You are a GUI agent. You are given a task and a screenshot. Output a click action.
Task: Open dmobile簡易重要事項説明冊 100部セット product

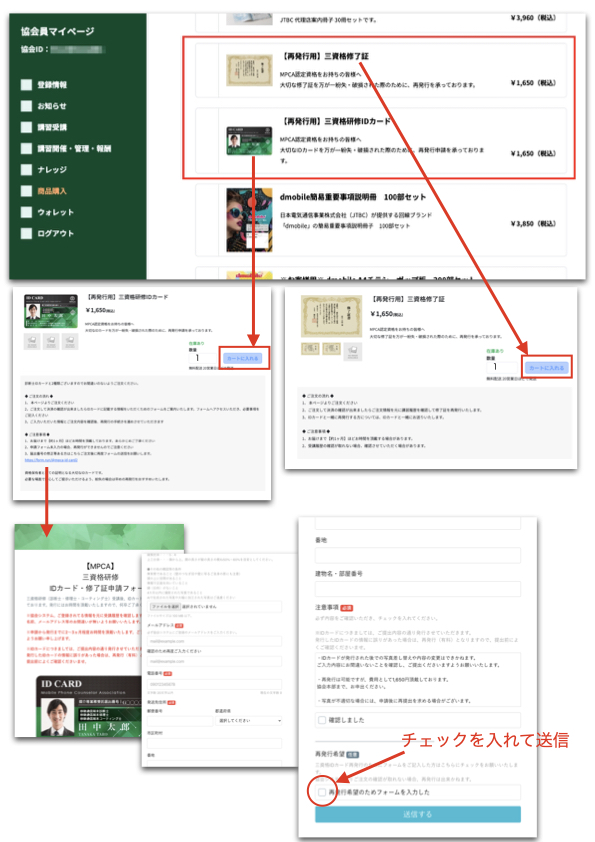pyautogui.click(x=352, y=197)
